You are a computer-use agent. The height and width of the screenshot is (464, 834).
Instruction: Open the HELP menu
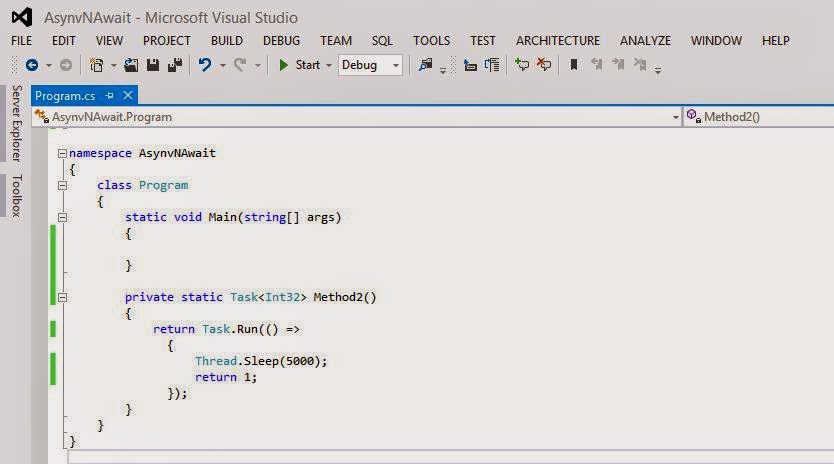coord(775,41)
